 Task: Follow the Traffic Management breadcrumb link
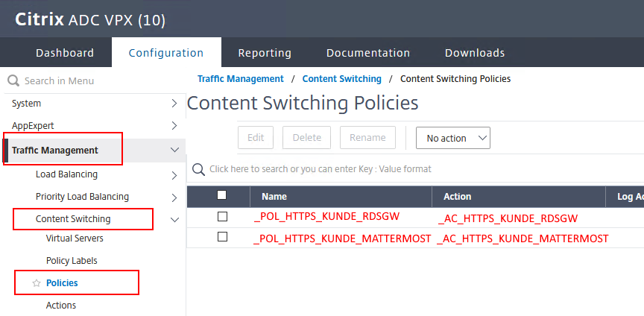240,79
